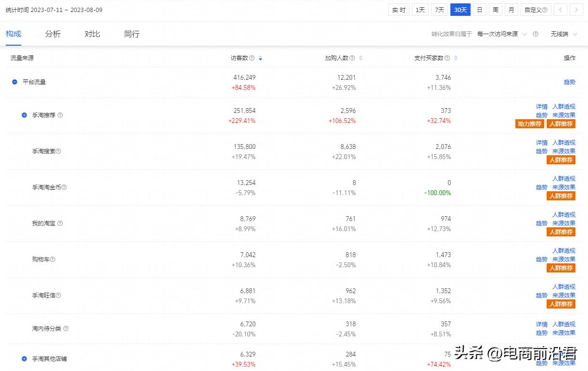Click 趋势 link in 平台流量 row
The width and height of the screenshot is (588, 371).
(569, 82)
